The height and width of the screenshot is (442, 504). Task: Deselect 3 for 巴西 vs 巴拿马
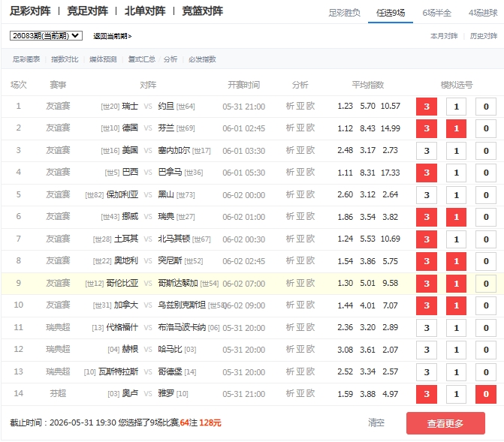pos(427,173)
